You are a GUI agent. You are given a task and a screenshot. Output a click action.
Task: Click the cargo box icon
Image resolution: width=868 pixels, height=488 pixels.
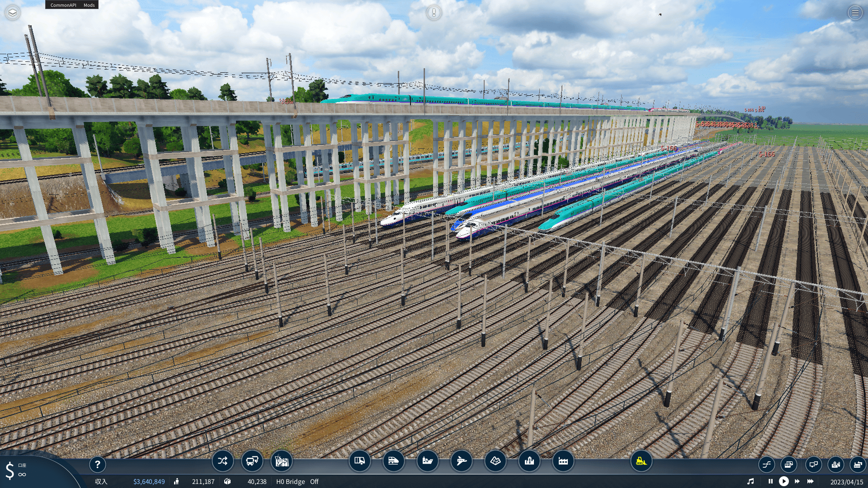(x=227, y=482)
